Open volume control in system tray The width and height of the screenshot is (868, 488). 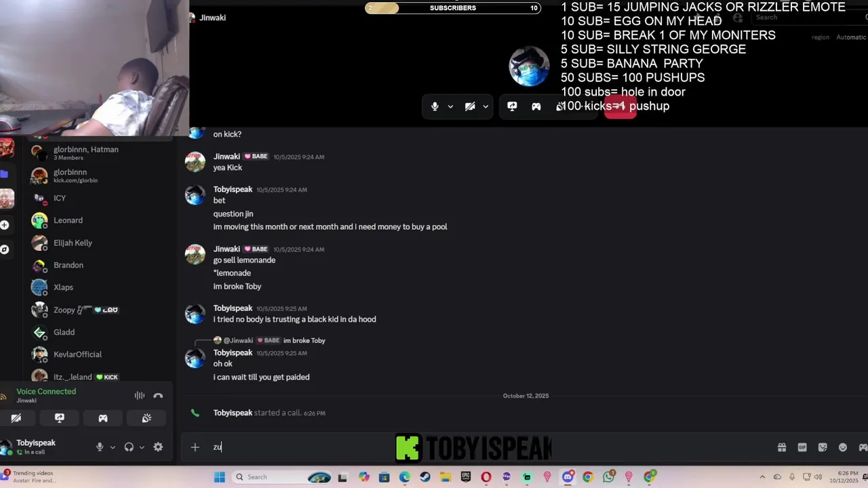[819, 477]
